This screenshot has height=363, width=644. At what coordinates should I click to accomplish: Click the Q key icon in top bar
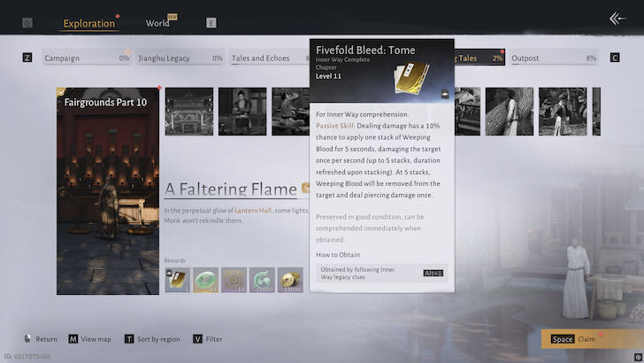click(x=27, y=23)
